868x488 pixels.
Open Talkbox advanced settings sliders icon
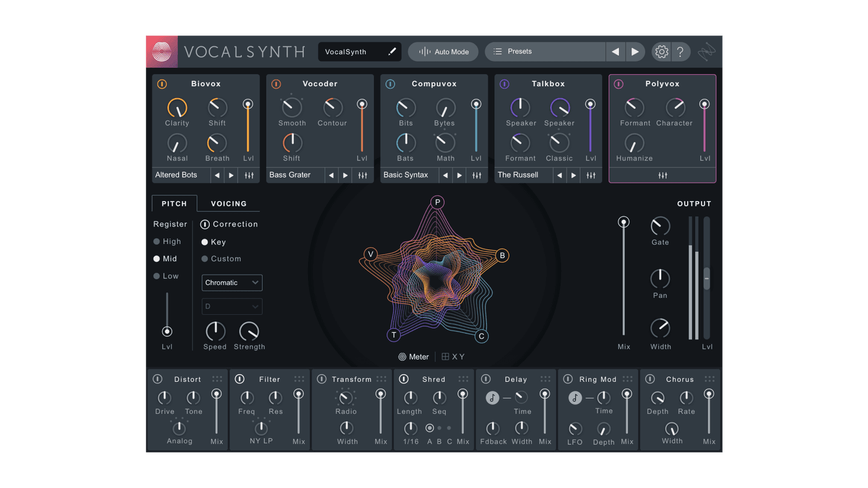(x=591, y=175)
